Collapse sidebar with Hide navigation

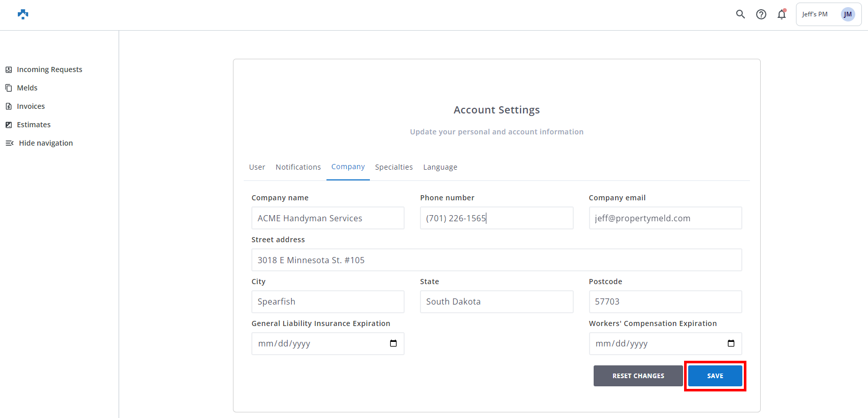click(45, 143)
